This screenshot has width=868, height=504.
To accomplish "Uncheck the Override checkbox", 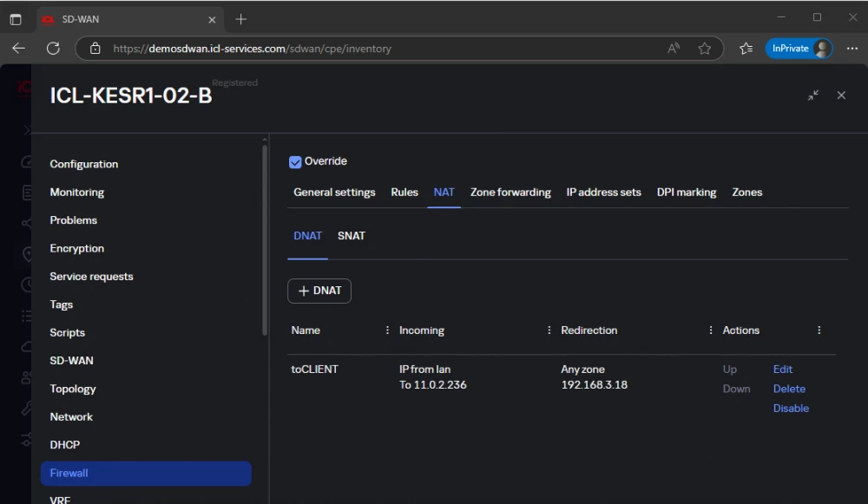I will click(x=295, y=161).
